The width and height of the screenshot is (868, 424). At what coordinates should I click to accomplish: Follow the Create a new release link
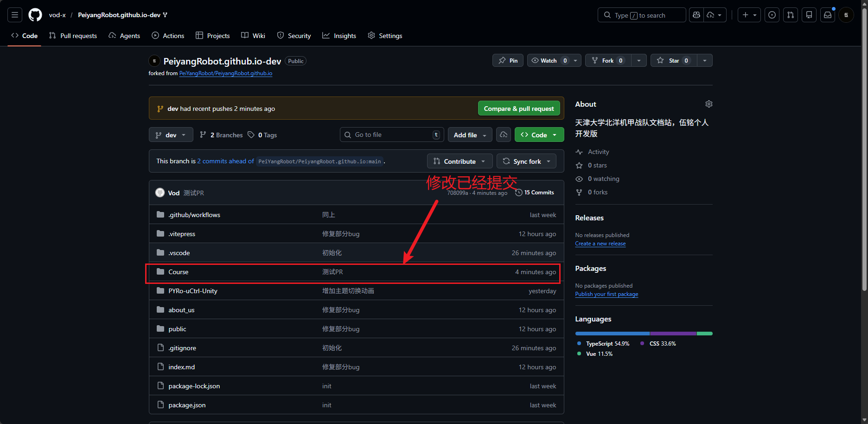600,244
